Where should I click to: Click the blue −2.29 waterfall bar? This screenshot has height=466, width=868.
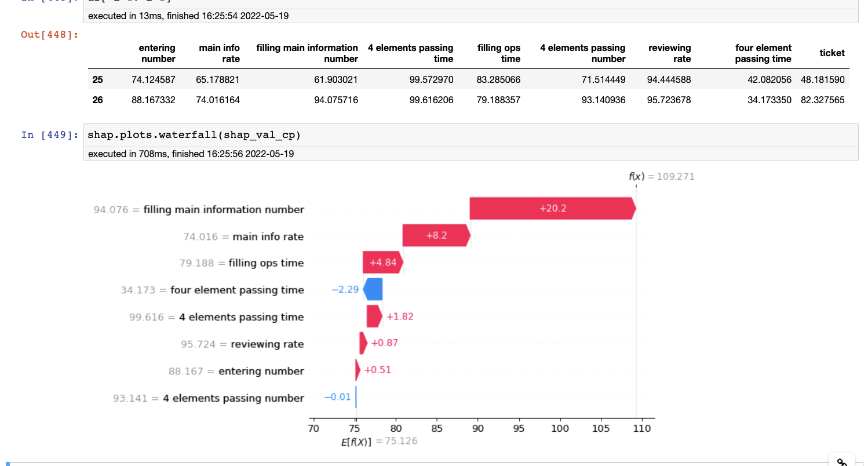point(373,289)
